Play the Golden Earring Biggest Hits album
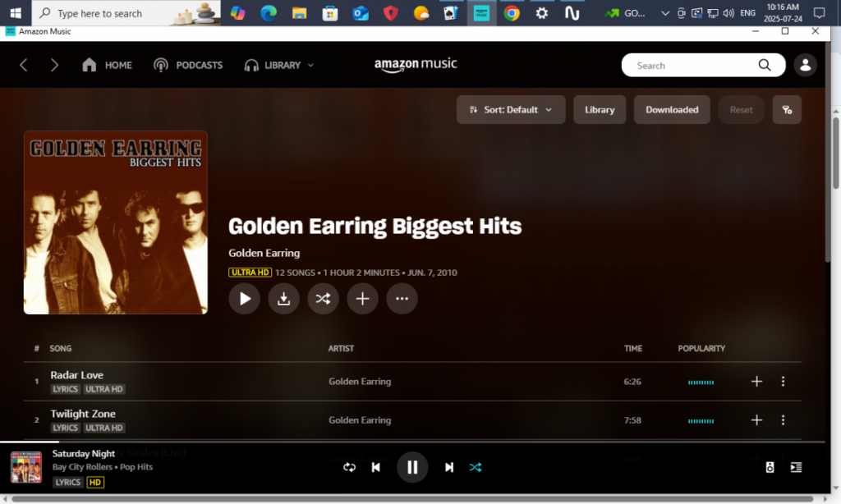Screen dimensions: 841x504 244,299
